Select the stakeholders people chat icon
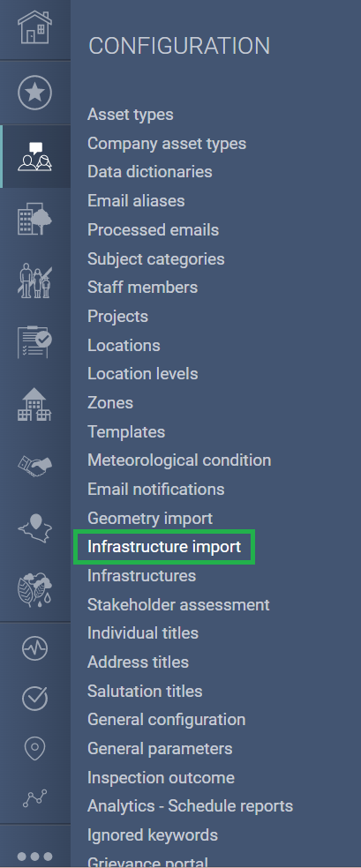 (x=35, y=157)
